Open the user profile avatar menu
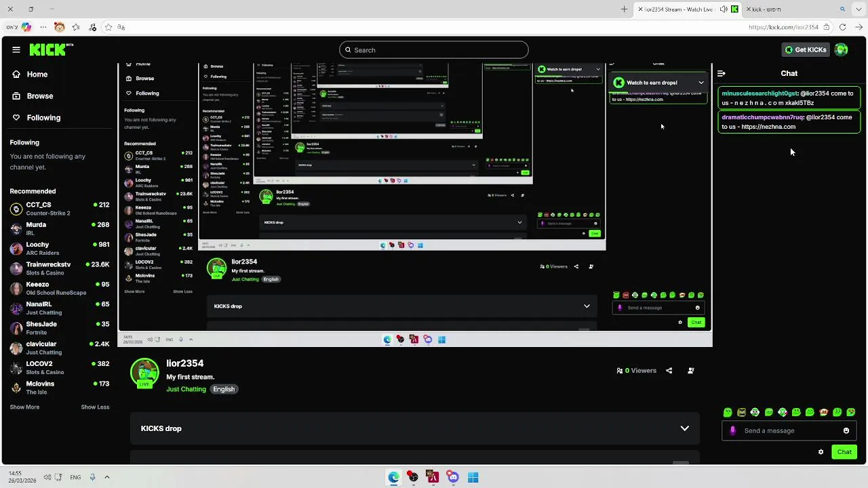This screenshot has width=868, height=488. (x=842, y=49)
